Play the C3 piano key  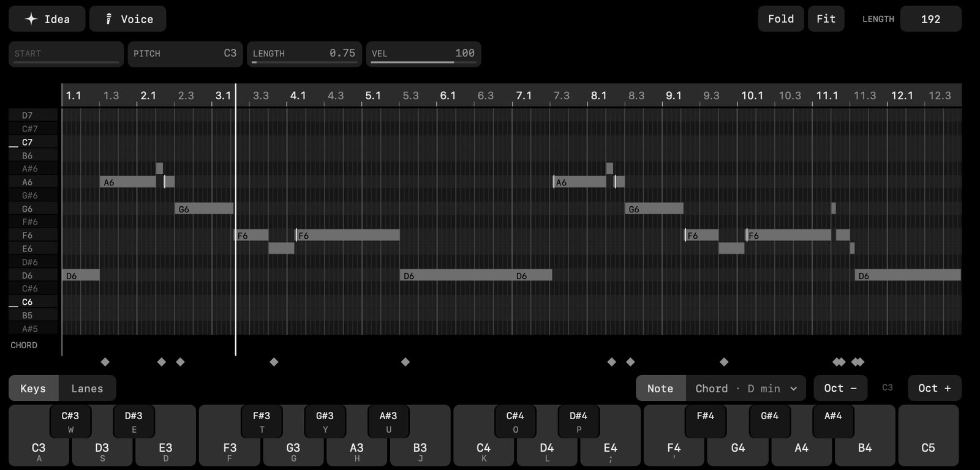pos(39,451)
